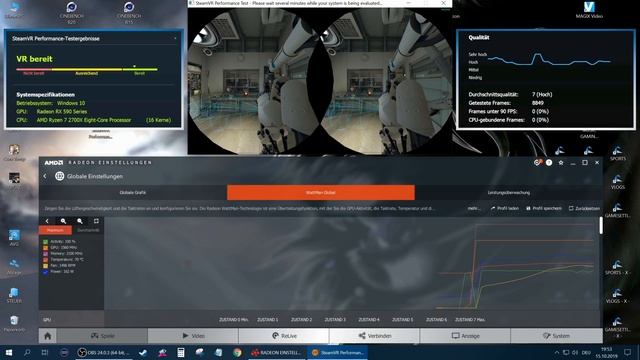The width and height of the screenshot is (640, 360).
Task: Open Windows taskbar search
Action: coord(27,352)
